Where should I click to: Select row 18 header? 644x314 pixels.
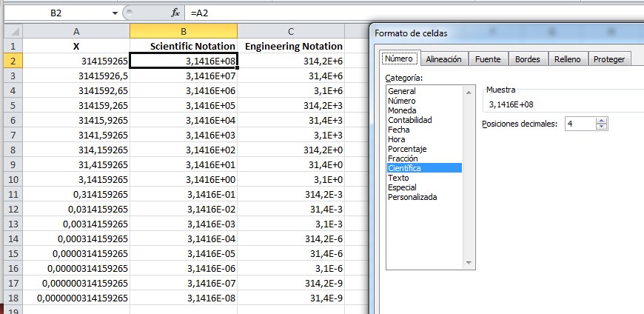(x=13, y=298)
